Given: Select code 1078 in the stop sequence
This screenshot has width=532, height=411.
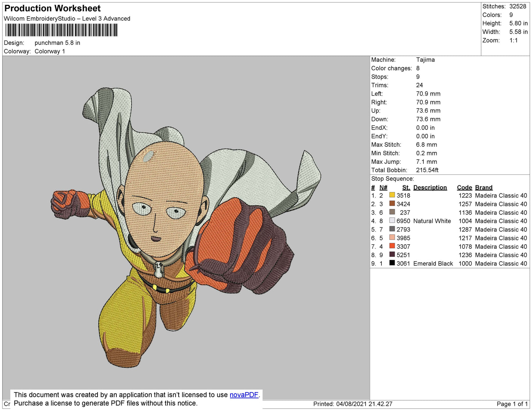Looking at the screenshot, I should tap(465, 247).
